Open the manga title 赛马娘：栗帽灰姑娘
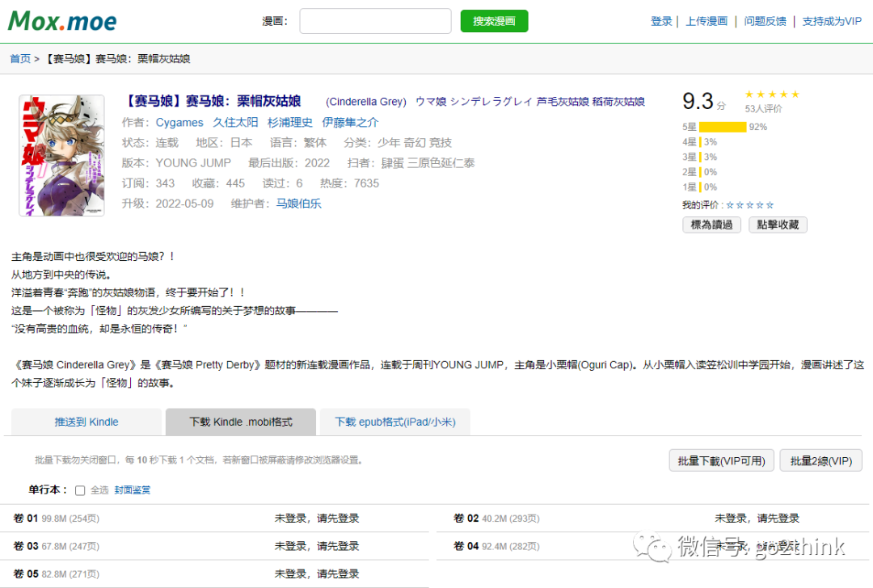The height and width of the screenshot is (588, 873). 212,101
